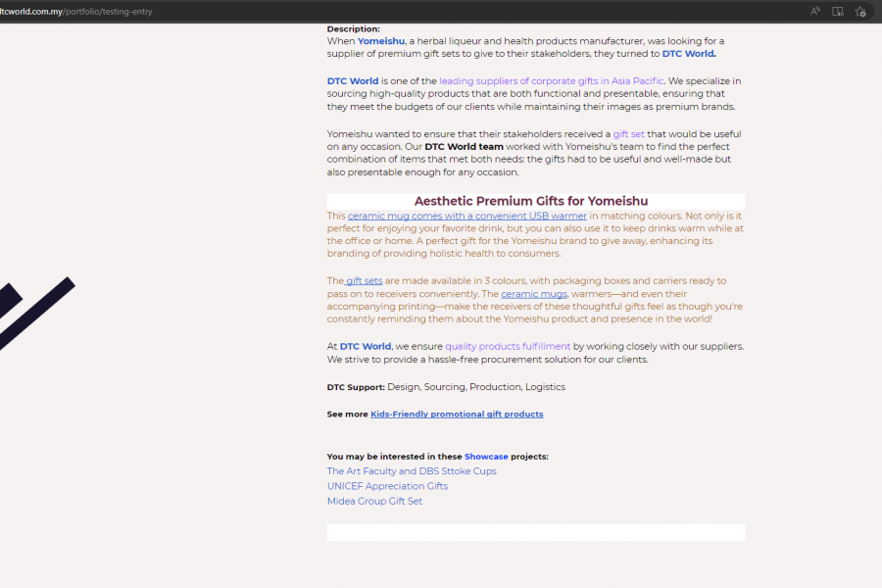Image resolution: width=882 pixels, height=588 pixels.
Task: Open Midea Group Gift Set project
Action: (x=374, y=501)
